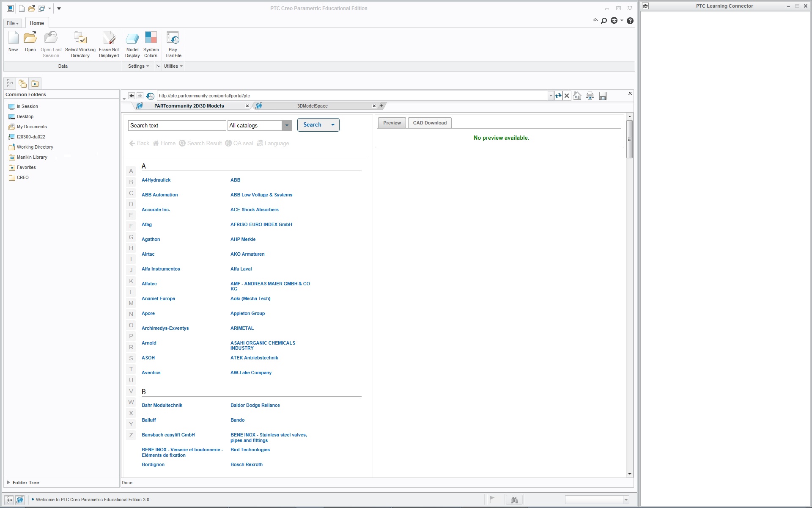The image size is (812, 508).
Task: Open the File menu
Action: coord(13,23)
